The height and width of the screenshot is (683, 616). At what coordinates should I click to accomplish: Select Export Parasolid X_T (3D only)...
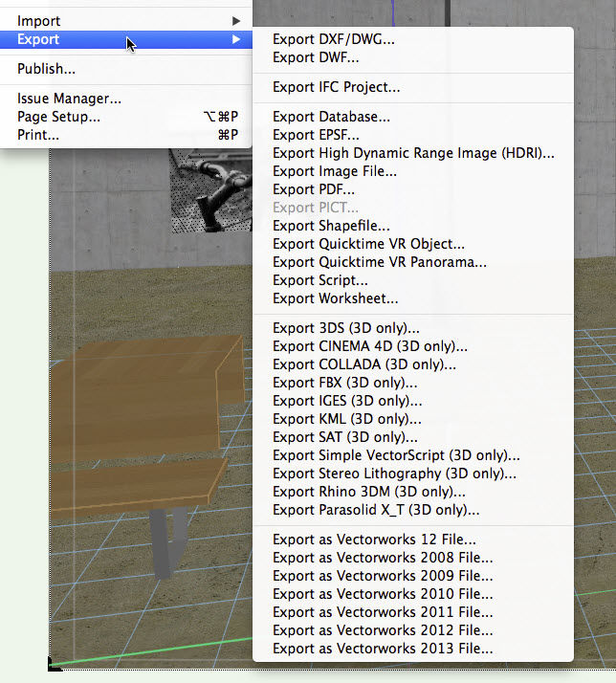pyautogui.click(x=413, y=510)
